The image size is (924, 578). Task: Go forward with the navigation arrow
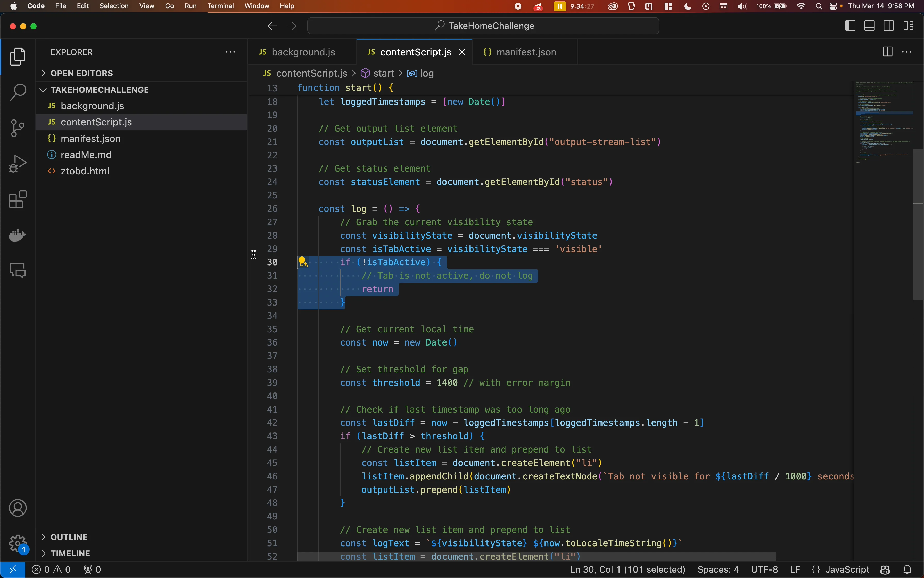[292, 26]
